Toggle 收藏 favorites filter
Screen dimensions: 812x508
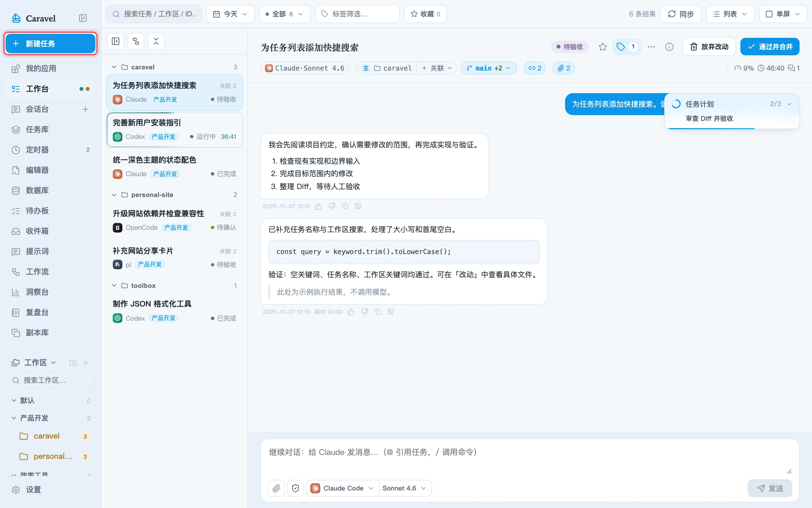(425, 14)
